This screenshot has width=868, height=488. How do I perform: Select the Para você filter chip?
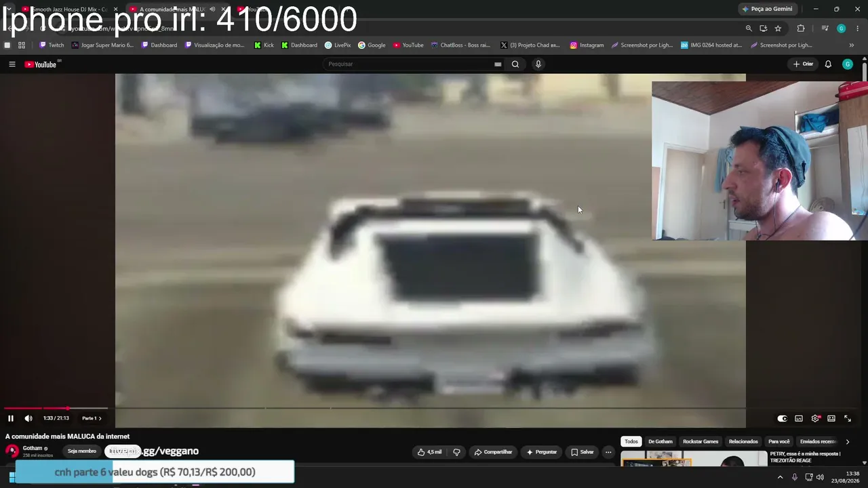pos(779,441)
